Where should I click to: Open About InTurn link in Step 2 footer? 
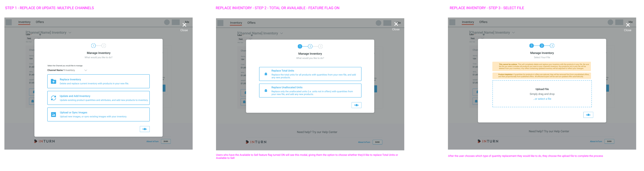364,142
